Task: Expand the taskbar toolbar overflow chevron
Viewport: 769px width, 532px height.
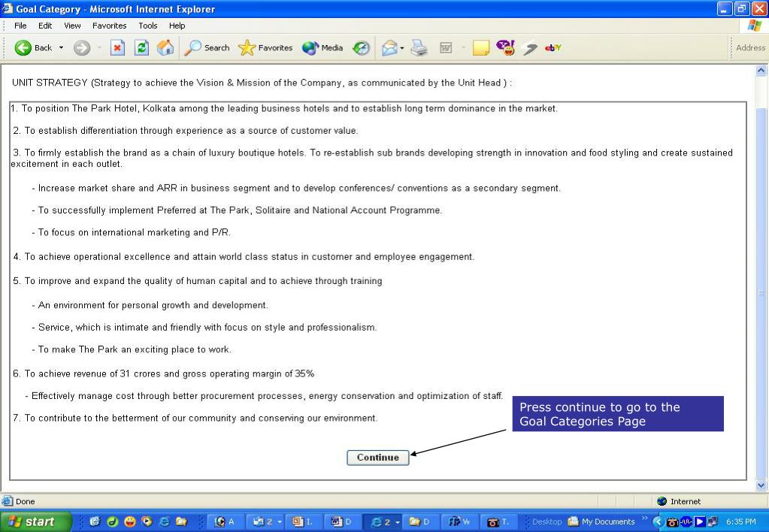Action: [644, 518]
